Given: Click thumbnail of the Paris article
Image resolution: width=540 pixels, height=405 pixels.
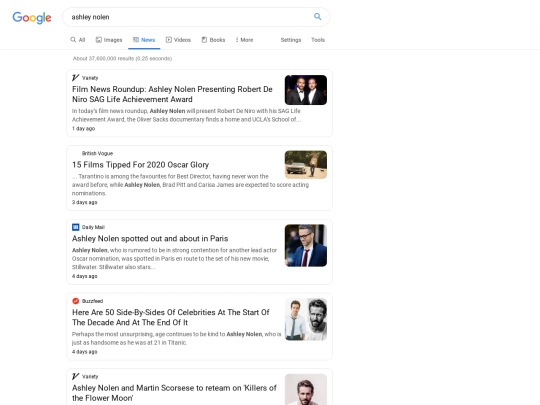Looking at the screenshot, I should click(306, 246).
